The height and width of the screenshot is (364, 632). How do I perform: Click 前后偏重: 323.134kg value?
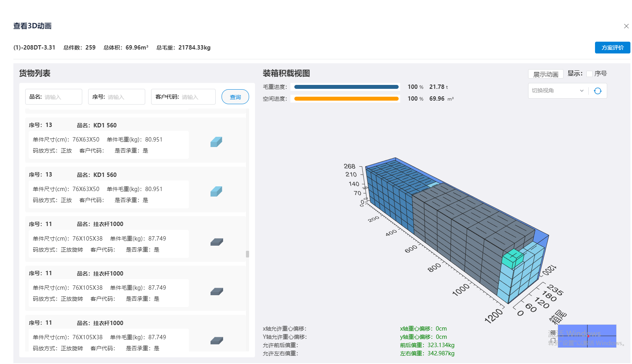(427, 345)
